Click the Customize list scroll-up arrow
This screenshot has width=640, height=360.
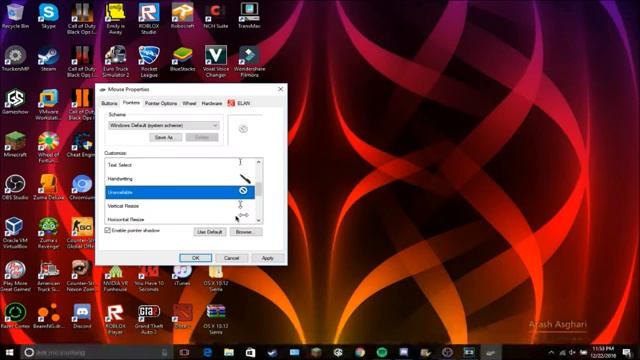click(258, 162)
